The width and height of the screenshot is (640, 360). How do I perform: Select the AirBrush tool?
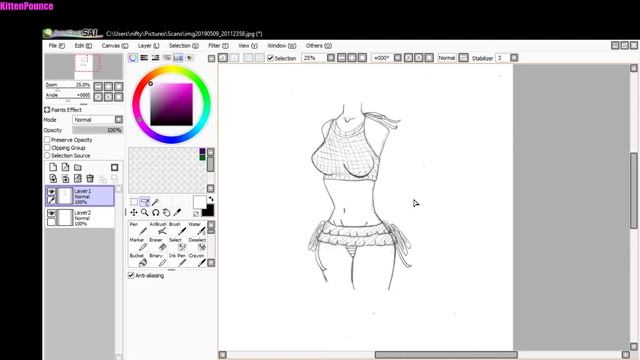coord(158,228)
